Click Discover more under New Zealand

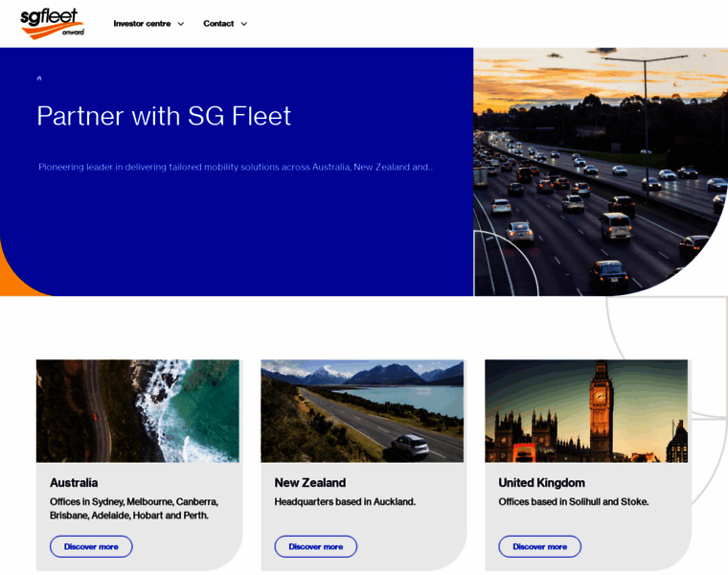coord(316,546)
